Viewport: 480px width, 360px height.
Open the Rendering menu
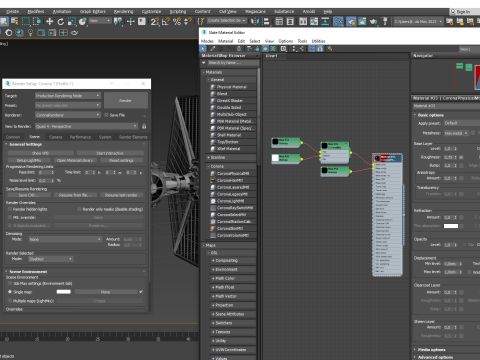tap(123, 11)
